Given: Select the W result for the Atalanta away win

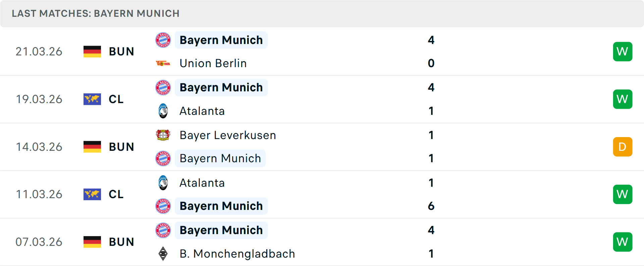Looking at the screenshot, I should (x=623, y=194).
